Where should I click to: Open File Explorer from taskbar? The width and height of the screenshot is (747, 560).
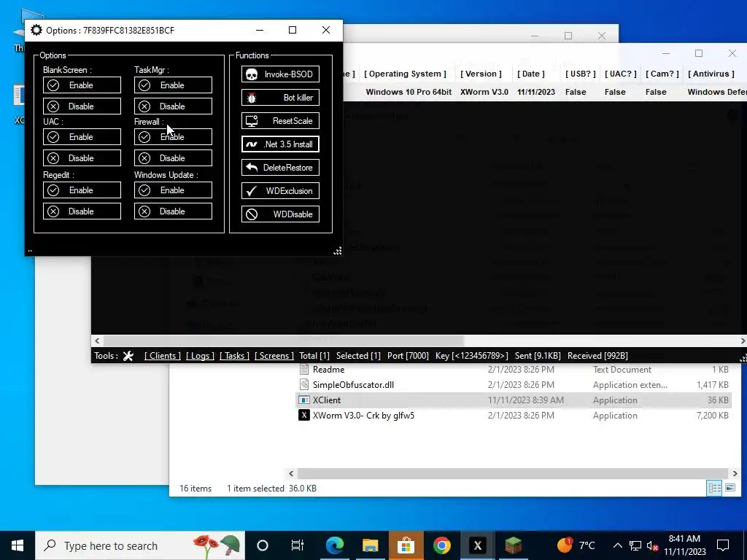370,545
